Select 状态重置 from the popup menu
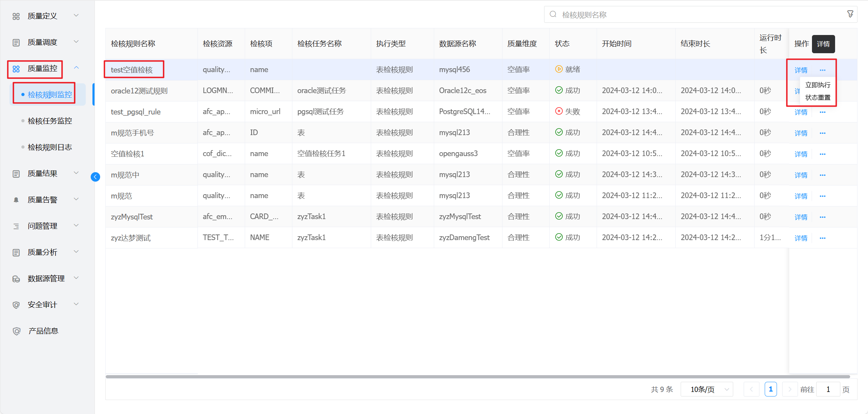This screenshot has width=868, height=414. (818, 97)
